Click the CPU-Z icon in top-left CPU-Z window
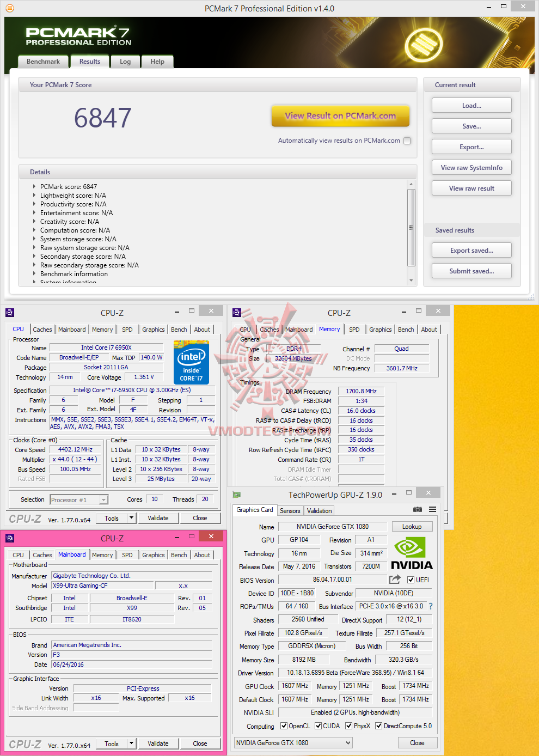 (10, 313)
